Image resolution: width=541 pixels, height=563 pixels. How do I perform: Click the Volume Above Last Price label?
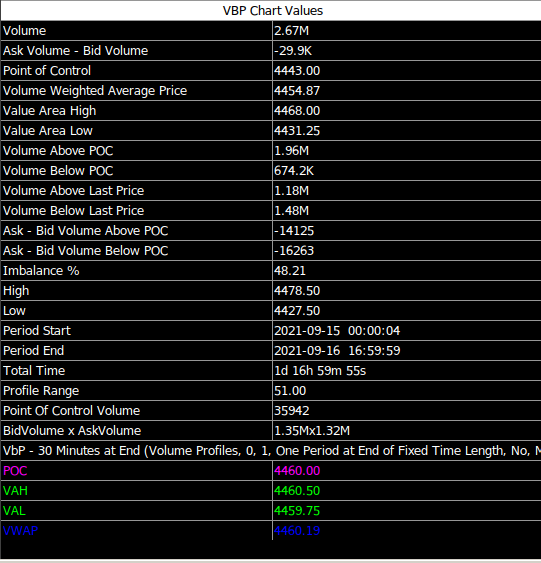point(74,191)
